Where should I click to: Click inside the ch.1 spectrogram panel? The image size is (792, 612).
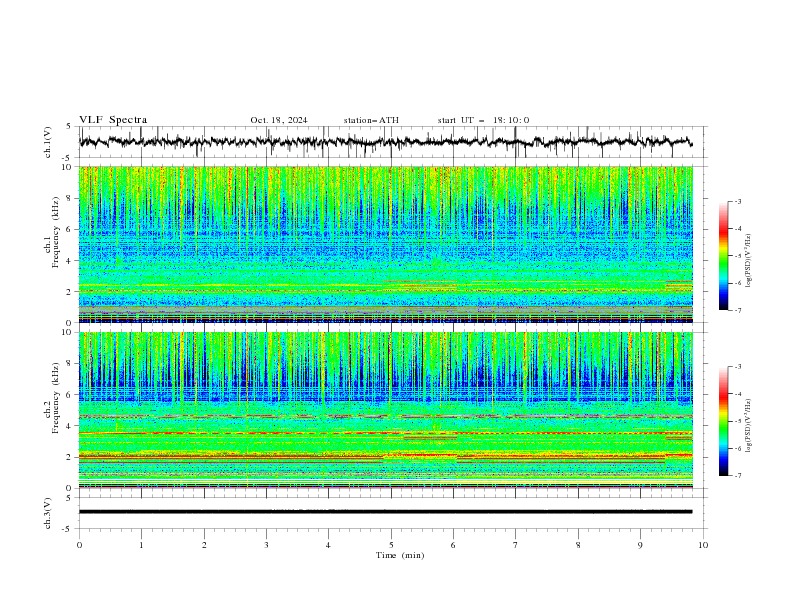tap(385, 244)
